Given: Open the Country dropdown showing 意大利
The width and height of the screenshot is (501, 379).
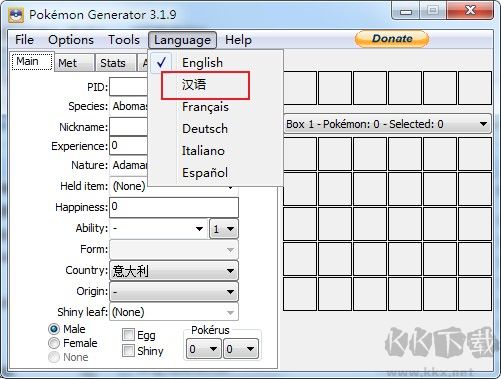Looking at the screenshot, I should [x=174, y=271].
